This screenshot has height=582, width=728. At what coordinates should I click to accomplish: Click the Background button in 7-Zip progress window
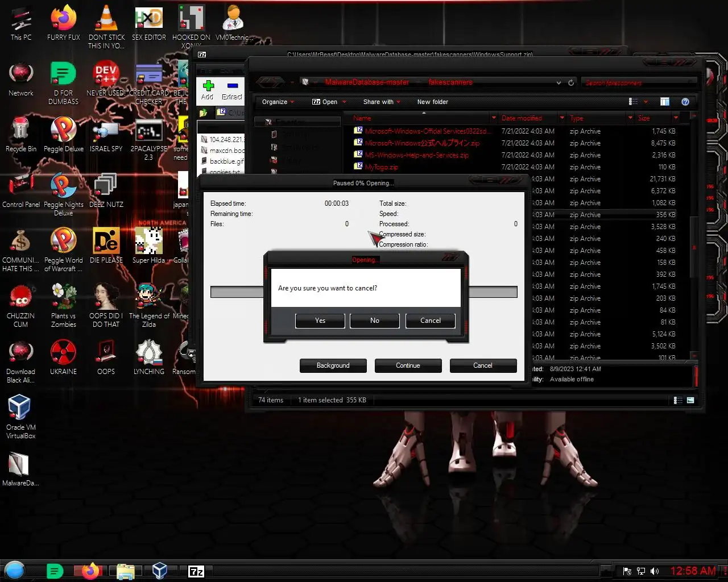pos(333,365)
